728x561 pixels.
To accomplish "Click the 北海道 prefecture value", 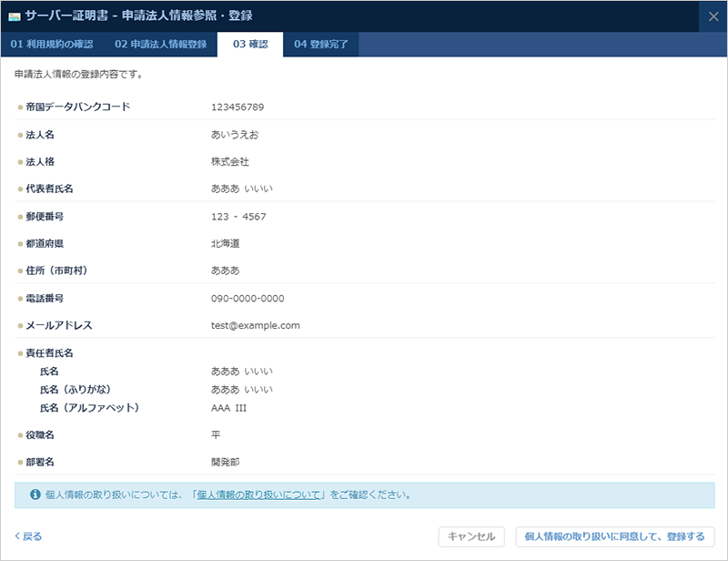I will click(x=227, y=244).
